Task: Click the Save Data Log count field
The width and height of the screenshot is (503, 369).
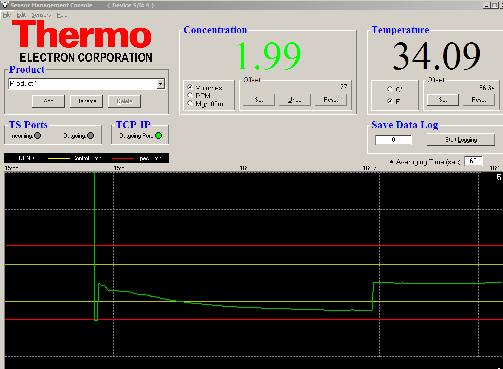Action: (393, 140)
